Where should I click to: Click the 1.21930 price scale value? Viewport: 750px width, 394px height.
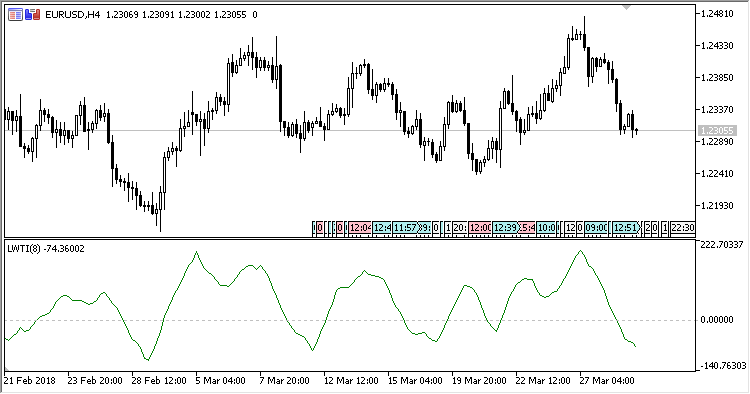(x=717, y=206)
